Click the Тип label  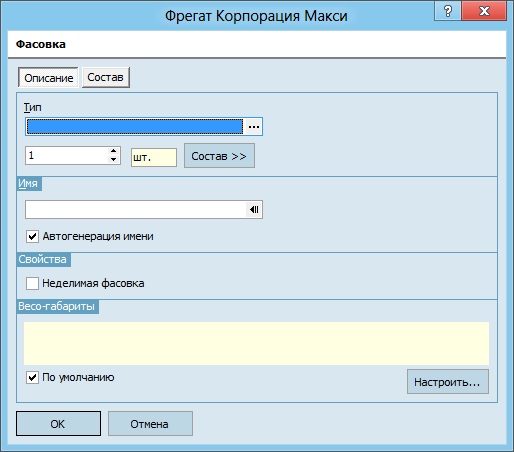click(32, 107)
